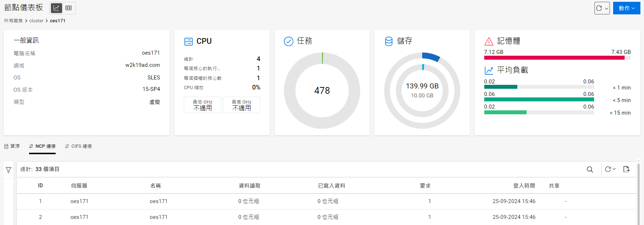The width and height of the screenshot is (644, 225).
Task: Click the search icon in connections table
Action: (x=590, y=169)
